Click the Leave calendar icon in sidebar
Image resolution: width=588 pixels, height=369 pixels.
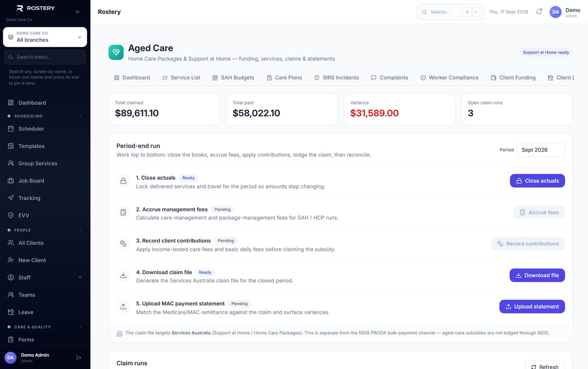[11, 312]
